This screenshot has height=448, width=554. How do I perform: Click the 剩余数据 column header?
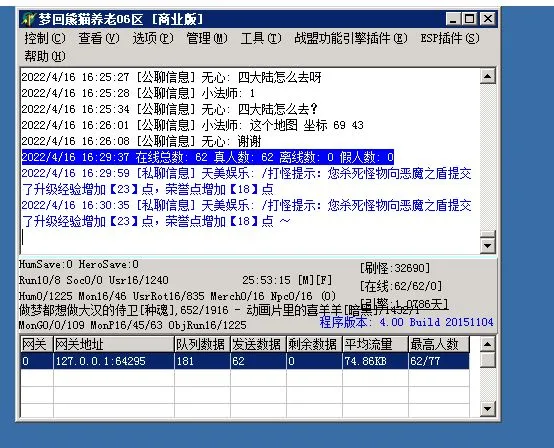(x=314, y=344)
